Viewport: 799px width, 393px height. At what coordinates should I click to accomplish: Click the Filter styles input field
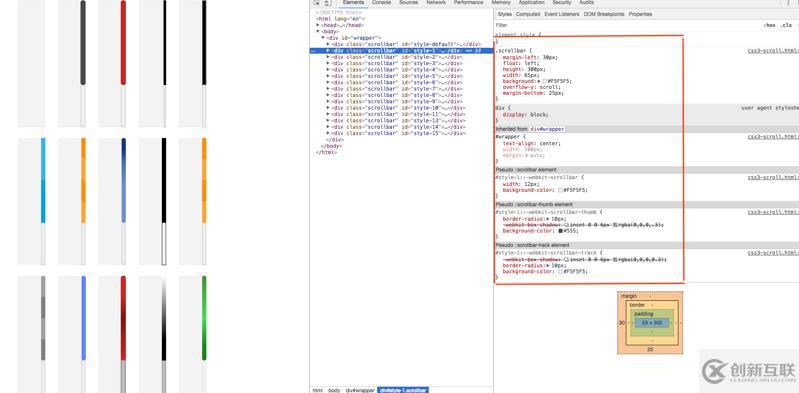(x=627, y=24)
